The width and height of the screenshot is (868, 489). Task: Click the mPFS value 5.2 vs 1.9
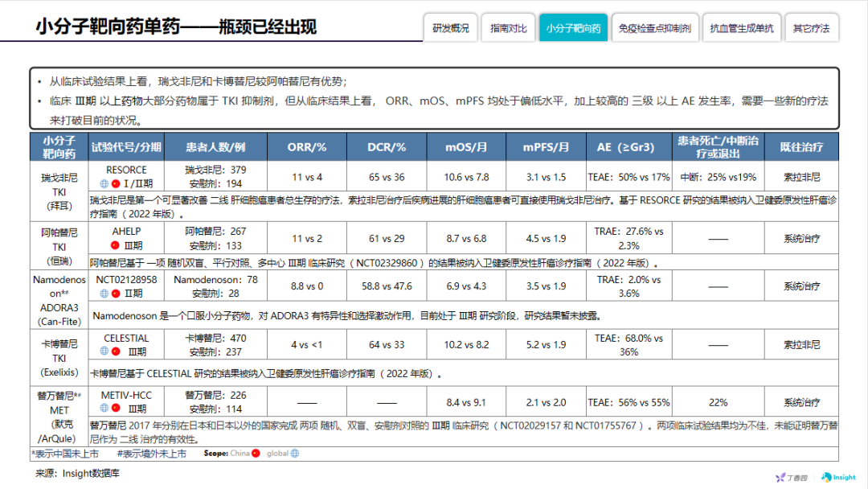coord(546,344)
